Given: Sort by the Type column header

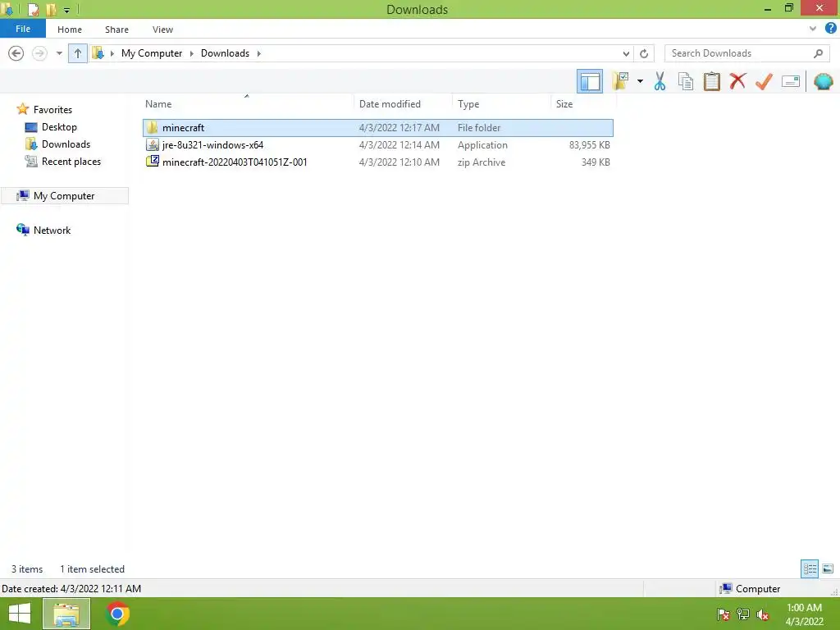Looking at the screenshot, I should (x=468, y=104).
